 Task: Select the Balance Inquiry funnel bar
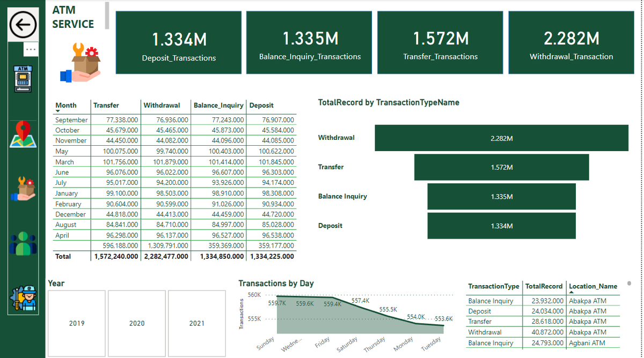[x=501, y=197]
